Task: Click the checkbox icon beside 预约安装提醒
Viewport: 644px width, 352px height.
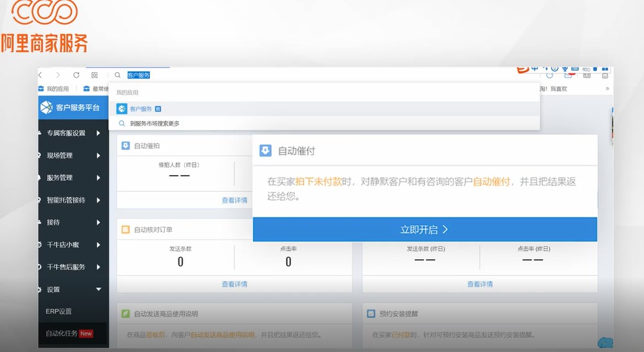Action: tap(371, 314)
